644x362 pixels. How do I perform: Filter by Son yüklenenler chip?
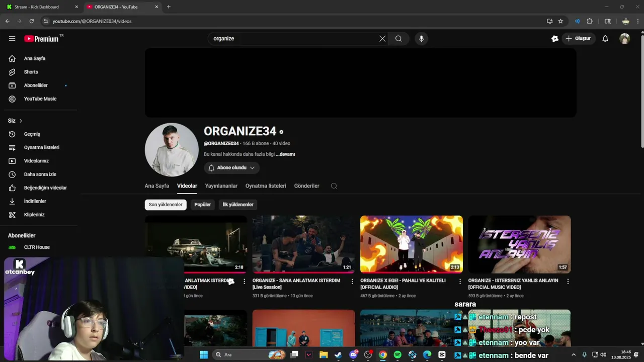coord(166,205)
